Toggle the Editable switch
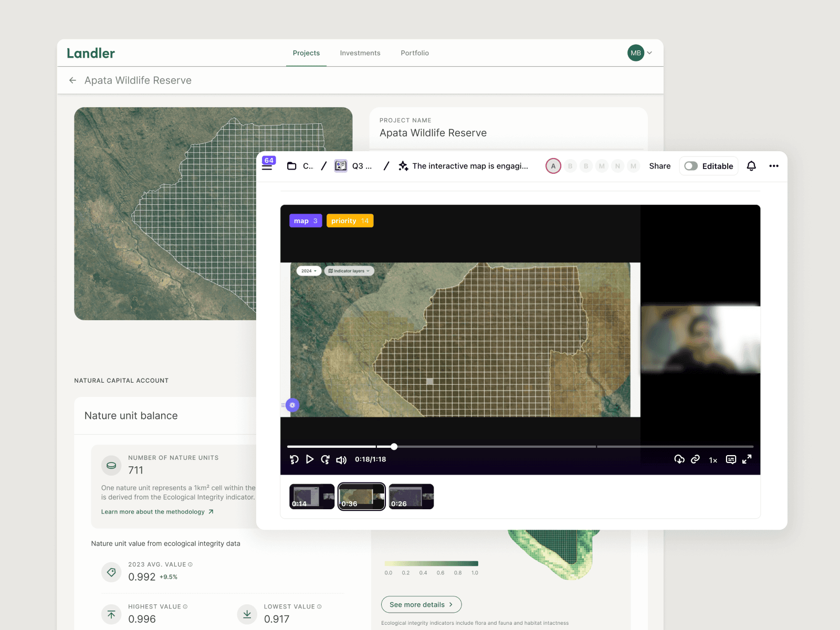The image size is (840, 630). tap(691, 166)
